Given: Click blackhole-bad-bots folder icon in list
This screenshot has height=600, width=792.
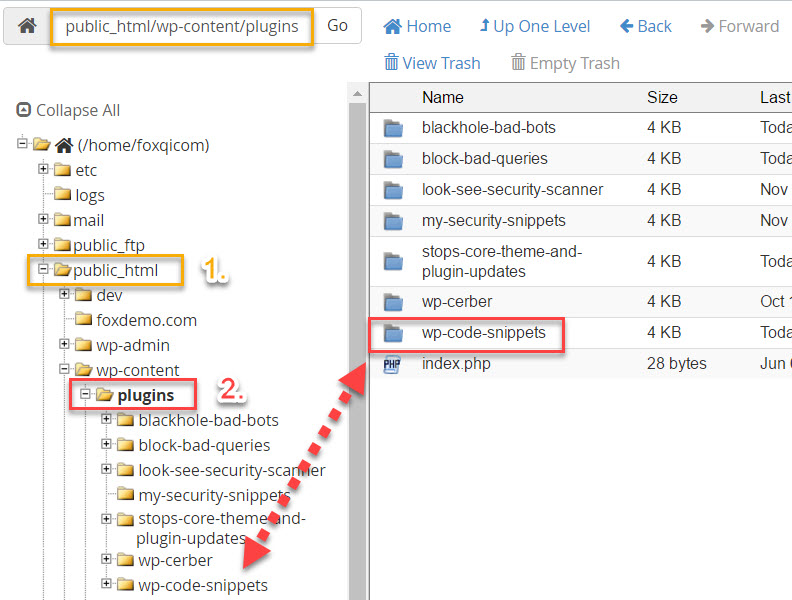Looking at the screenshot, I should (393, 128).
